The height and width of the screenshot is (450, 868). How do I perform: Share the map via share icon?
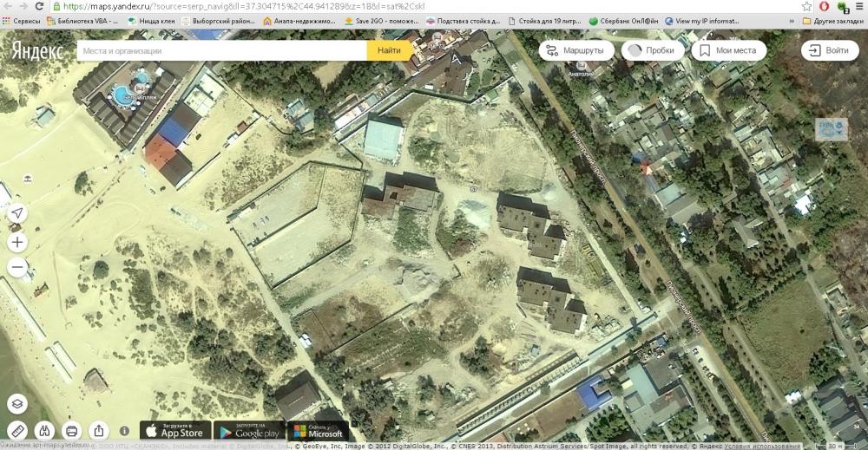[x=99, y=431]
